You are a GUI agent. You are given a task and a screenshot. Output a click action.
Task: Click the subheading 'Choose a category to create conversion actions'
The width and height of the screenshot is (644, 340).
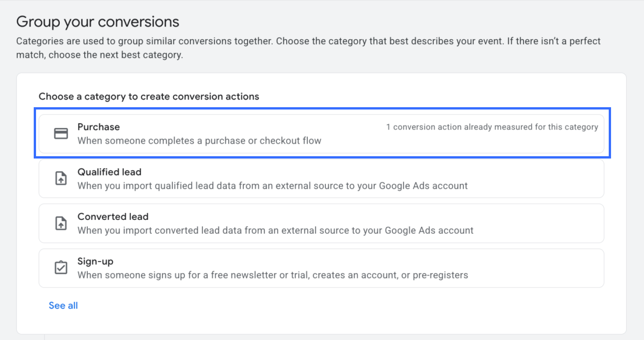click(x=149, y=96)
